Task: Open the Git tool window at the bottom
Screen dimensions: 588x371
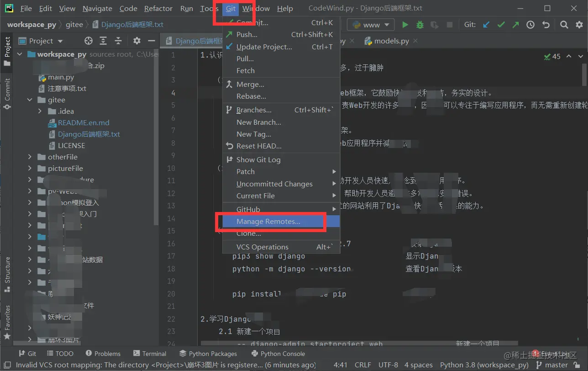Action: click(x=27, y=354)
